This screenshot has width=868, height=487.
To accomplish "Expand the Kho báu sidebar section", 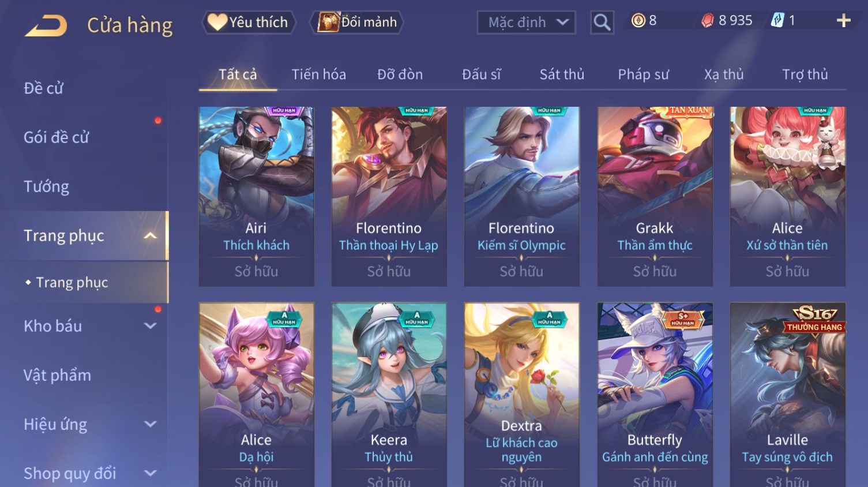I will (x=150, y=326).
